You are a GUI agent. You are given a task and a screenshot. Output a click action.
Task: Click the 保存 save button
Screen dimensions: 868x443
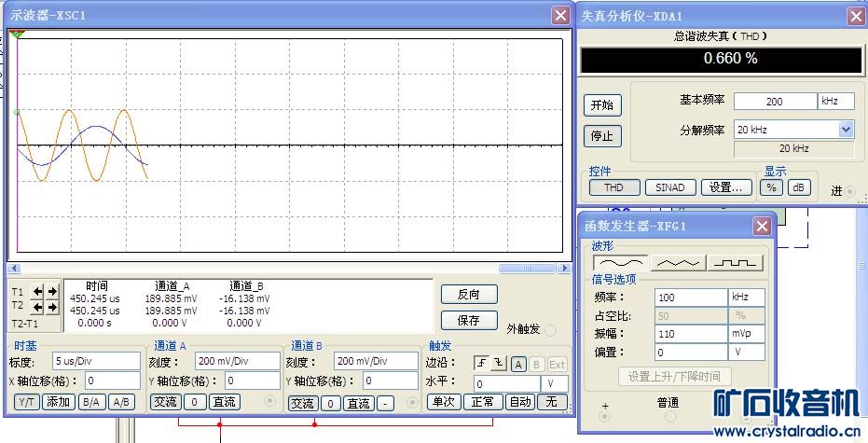tap(468, 320)
